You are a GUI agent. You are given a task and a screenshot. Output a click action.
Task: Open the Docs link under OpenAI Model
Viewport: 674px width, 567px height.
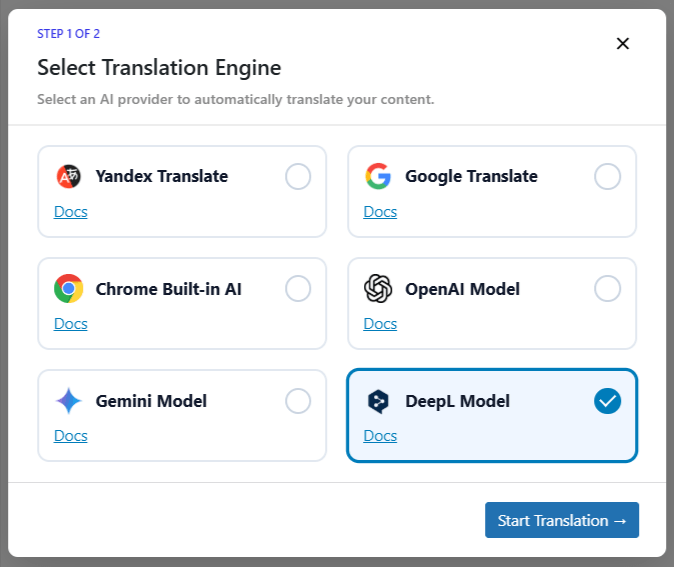pos(380,324)
